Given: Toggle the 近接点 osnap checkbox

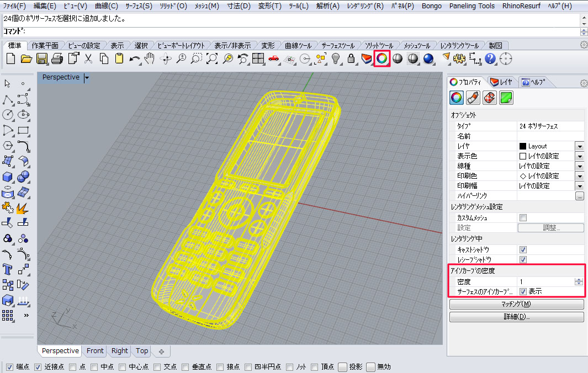Looking at the screenshot, I should pos(38,367).
